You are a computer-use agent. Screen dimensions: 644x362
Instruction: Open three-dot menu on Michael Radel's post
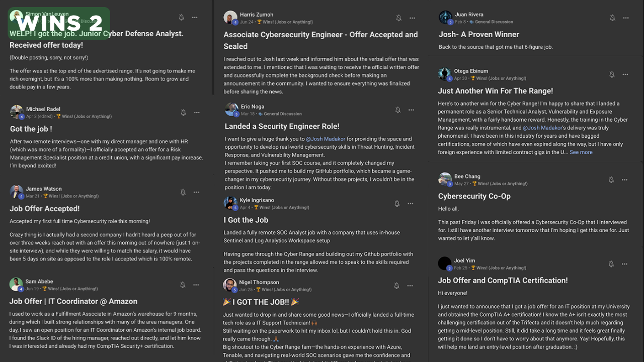(x=197, y=113)
